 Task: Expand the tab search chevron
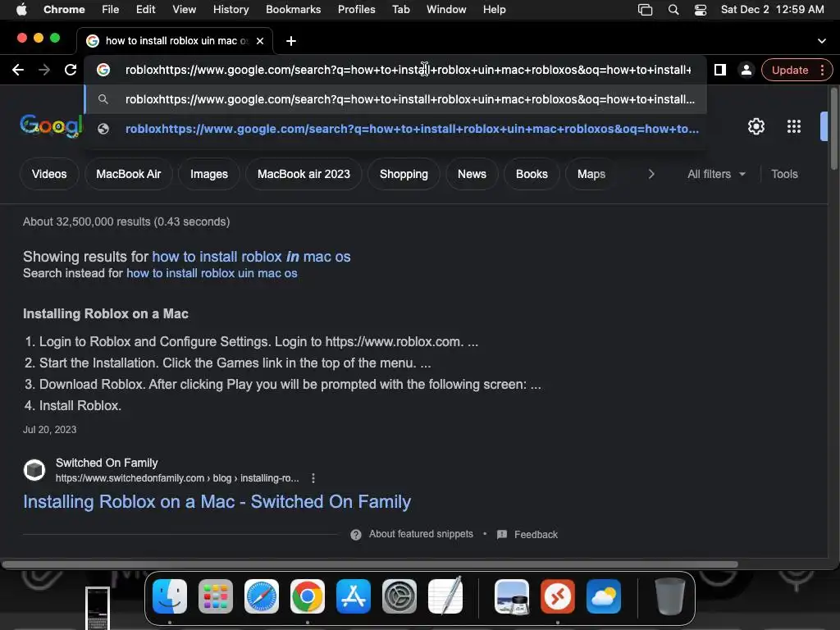coord(822,41)
